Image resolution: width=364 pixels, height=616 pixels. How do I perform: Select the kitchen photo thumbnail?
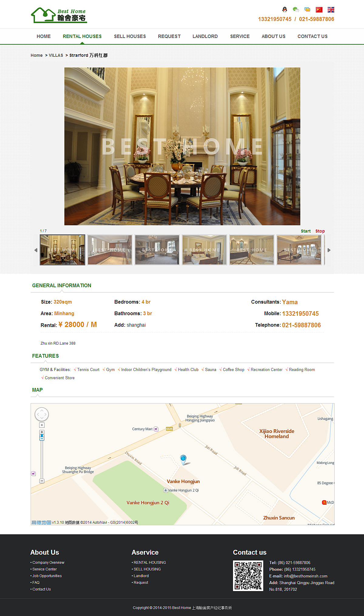pyautogui.click(x=110, y=250)
